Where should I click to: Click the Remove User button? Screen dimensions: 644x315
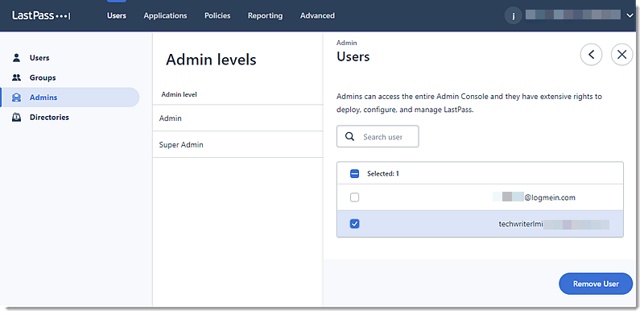click(596, 284)
